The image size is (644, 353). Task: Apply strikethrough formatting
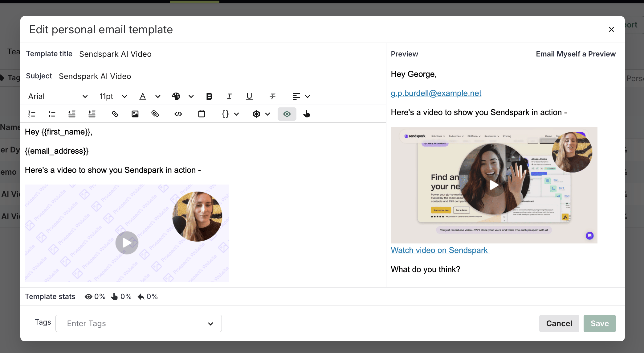pos(272,97)
